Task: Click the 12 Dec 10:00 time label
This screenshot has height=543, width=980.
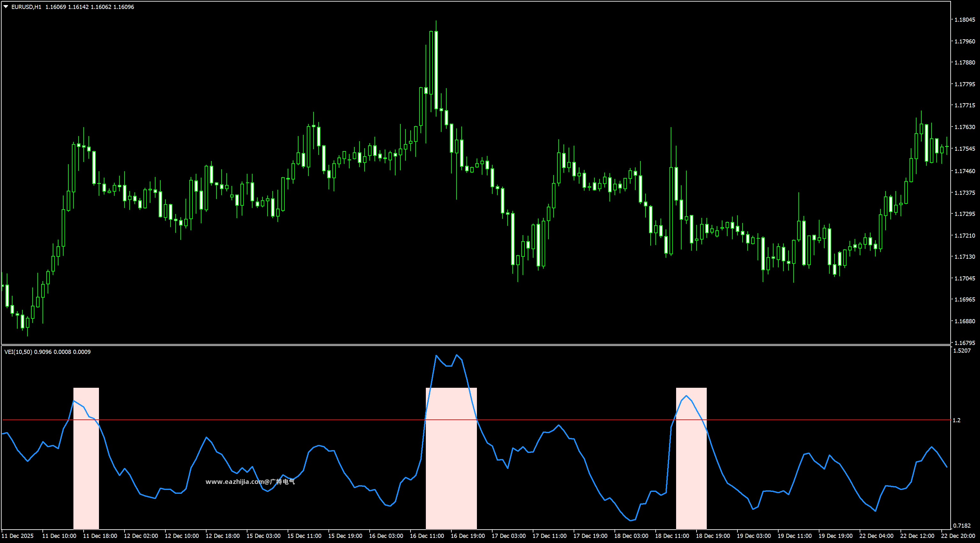Action: pyautogui.click(x=182, y=536)
